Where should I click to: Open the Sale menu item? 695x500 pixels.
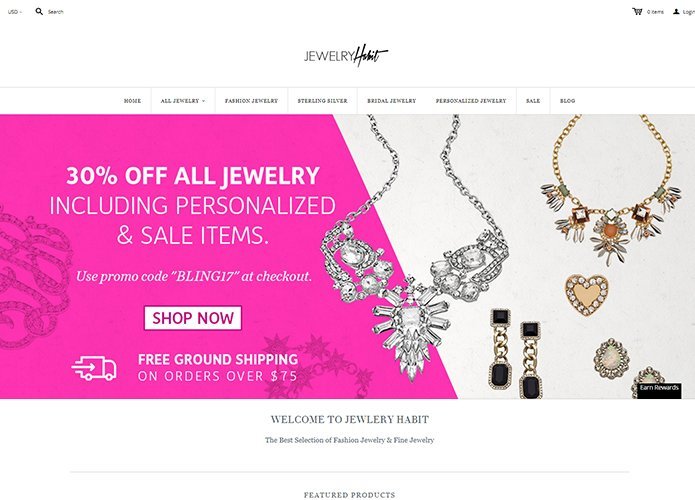[533, 101]
